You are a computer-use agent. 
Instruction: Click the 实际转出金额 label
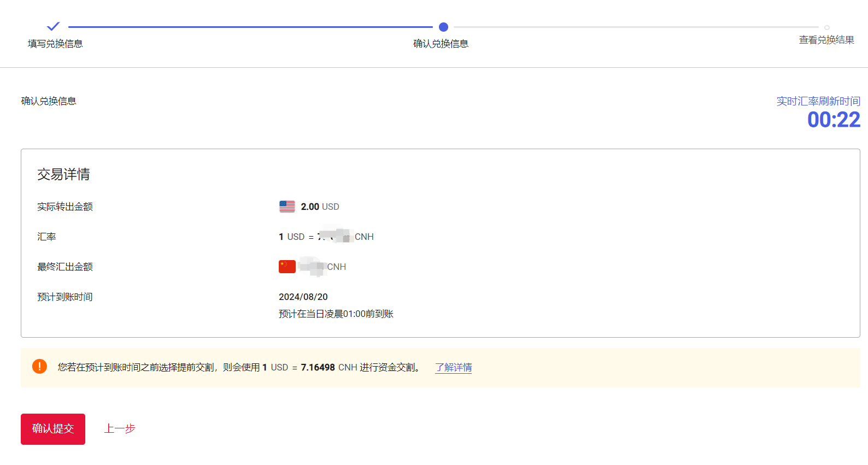coord(65,207)
